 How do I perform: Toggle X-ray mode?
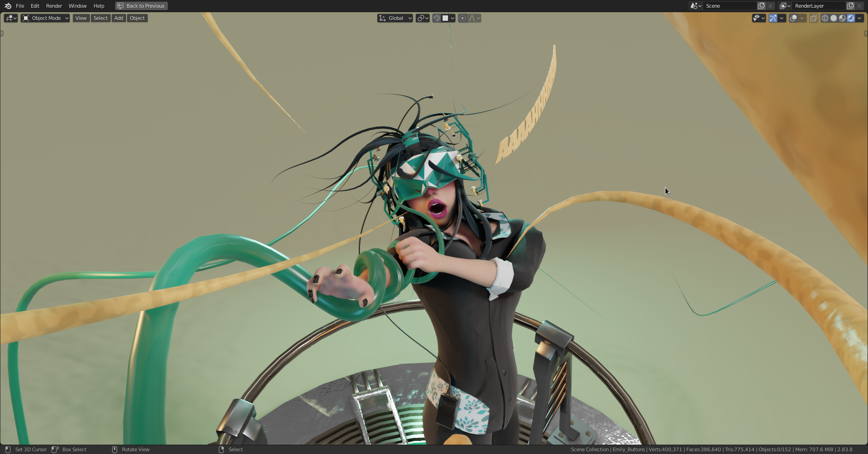[813, 18]
